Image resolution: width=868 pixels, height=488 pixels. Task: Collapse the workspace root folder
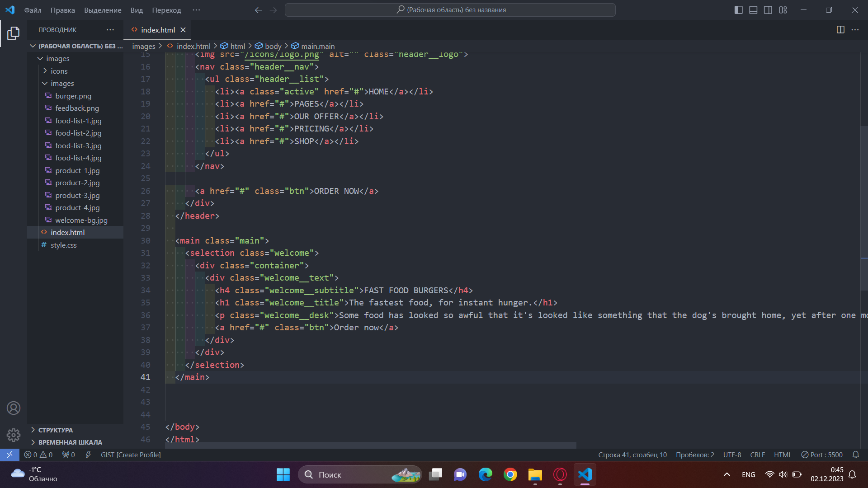[33, 46]
